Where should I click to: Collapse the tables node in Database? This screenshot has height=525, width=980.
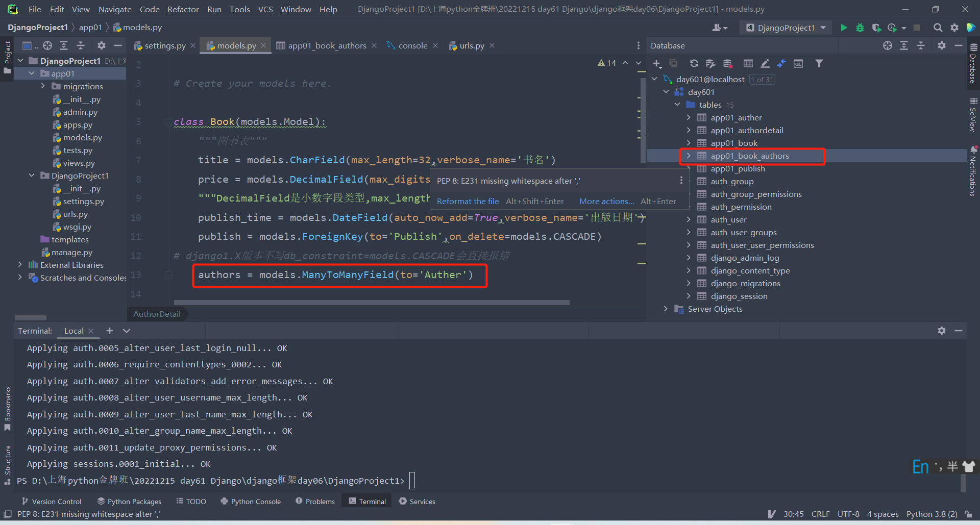(x=677, y=105)
